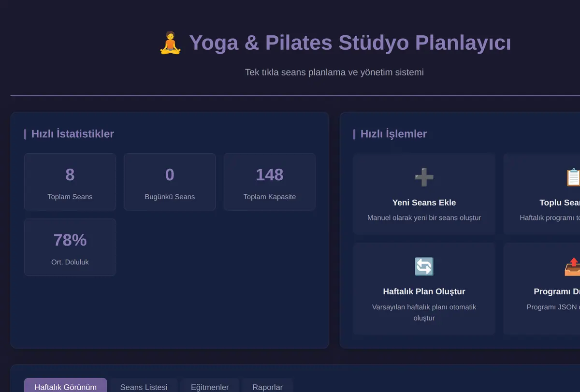This screenshot has width=580, height=392.
Task: Click the Yeni Seans Ekle heading
Action: coord(424,203)
